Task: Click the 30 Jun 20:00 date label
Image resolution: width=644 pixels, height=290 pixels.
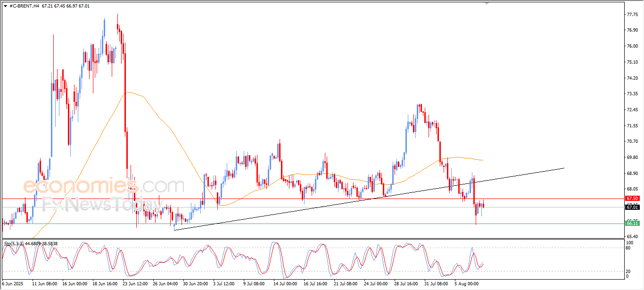Action: [x=195, y=284]
